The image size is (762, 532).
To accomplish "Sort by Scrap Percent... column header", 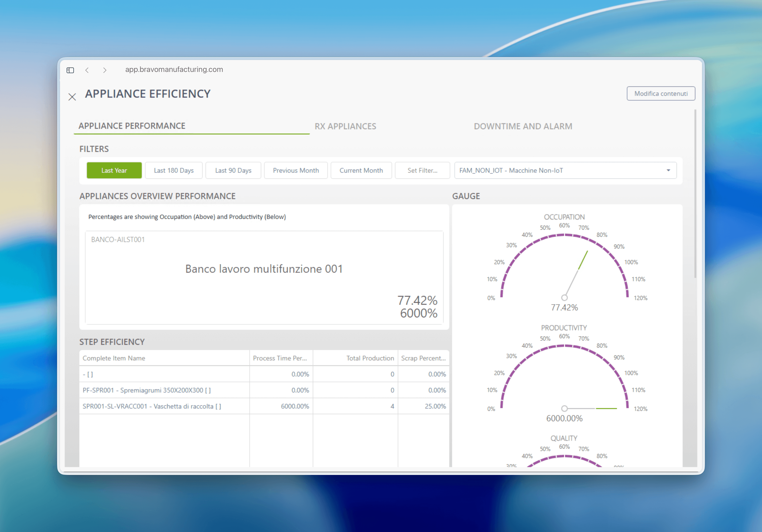I will coord(423,358).
